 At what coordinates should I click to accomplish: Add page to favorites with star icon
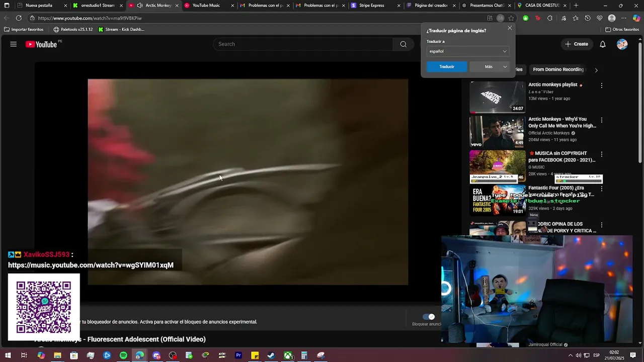click(x=511, y=18)
